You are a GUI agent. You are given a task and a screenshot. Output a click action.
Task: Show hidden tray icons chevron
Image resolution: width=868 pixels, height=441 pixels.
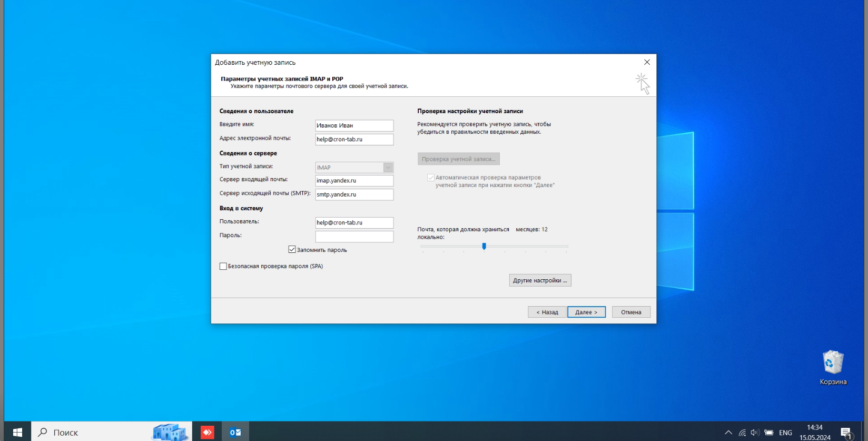(x=728, y=433)
